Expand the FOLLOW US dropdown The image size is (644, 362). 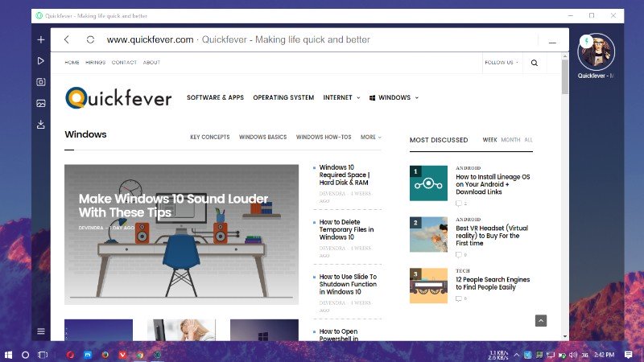(502, 63)
